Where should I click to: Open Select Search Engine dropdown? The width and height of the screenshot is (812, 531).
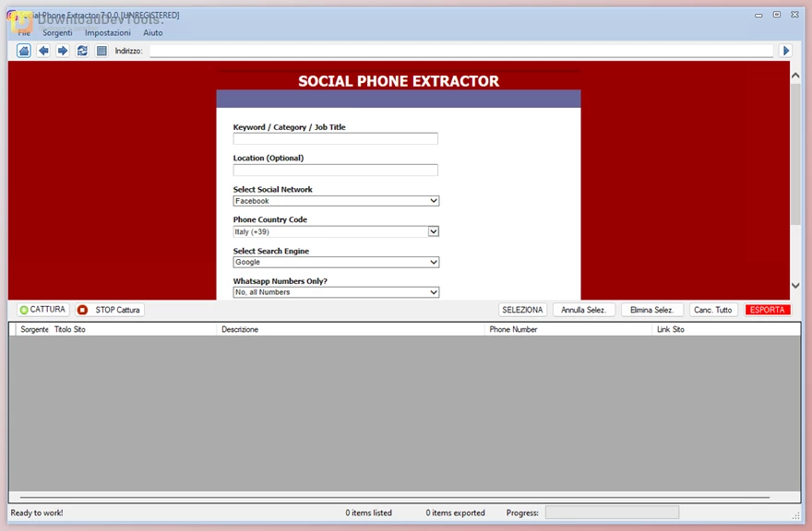[x=336, y=262]
